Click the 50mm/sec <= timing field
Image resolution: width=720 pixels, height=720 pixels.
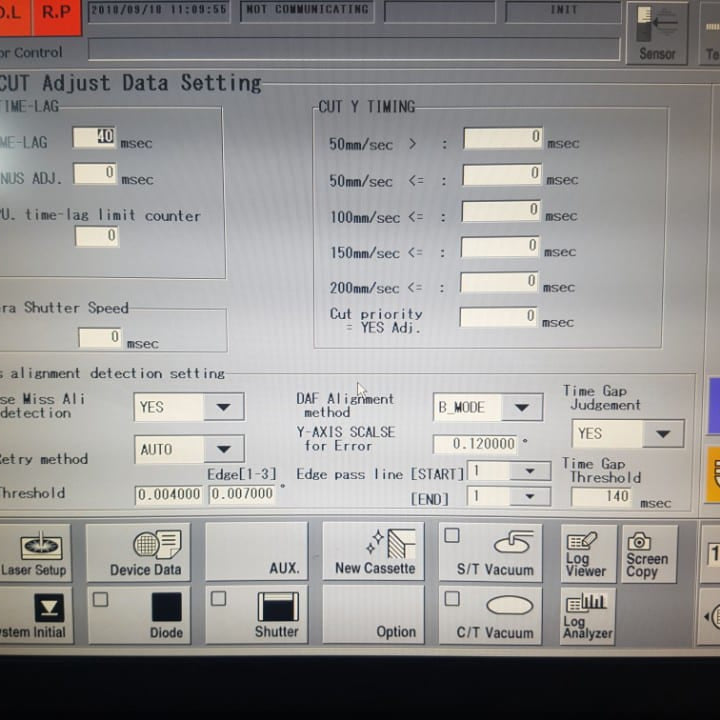502,174
